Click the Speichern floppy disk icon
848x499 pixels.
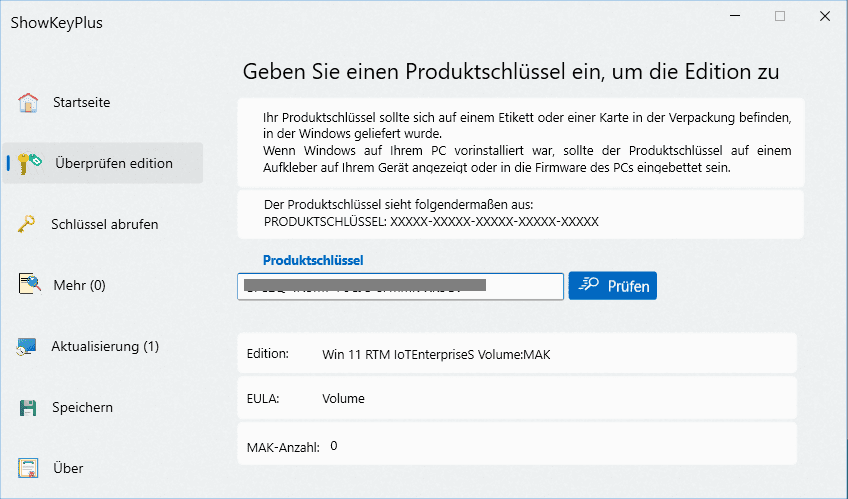point(28,408)
